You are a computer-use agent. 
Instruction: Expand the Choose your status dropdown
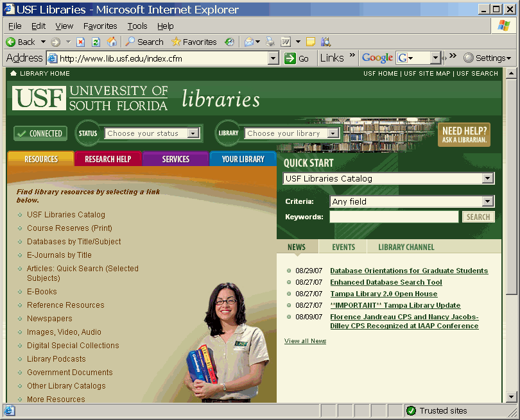tap(193, 133)
